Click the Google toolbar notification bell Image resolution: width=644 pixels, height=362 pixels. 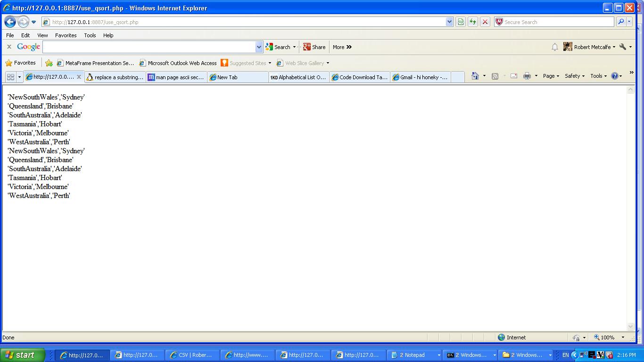(x=555, y=47)
